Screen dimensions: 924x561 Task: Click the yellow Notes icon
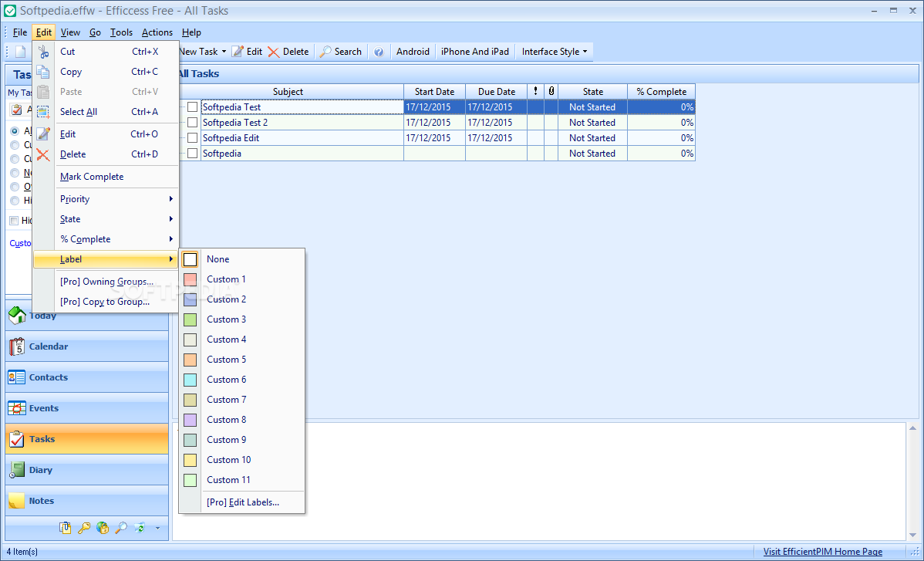coord(16,501)
